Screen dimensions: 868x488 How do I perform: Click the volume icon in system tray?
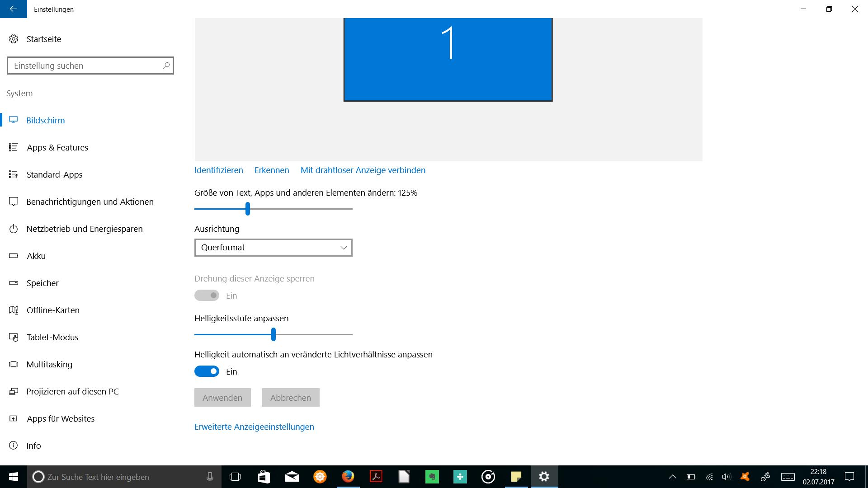pos(726,477)
